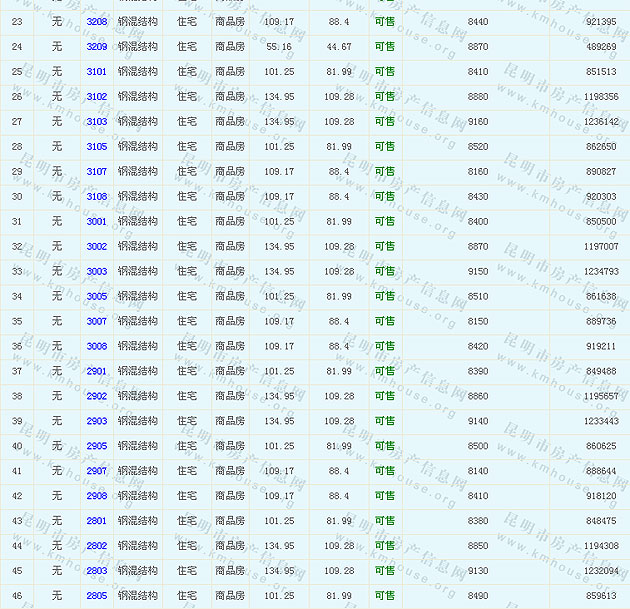Open the 2805 room link
This screenshot has height=609, width=630.
(96, 596)
